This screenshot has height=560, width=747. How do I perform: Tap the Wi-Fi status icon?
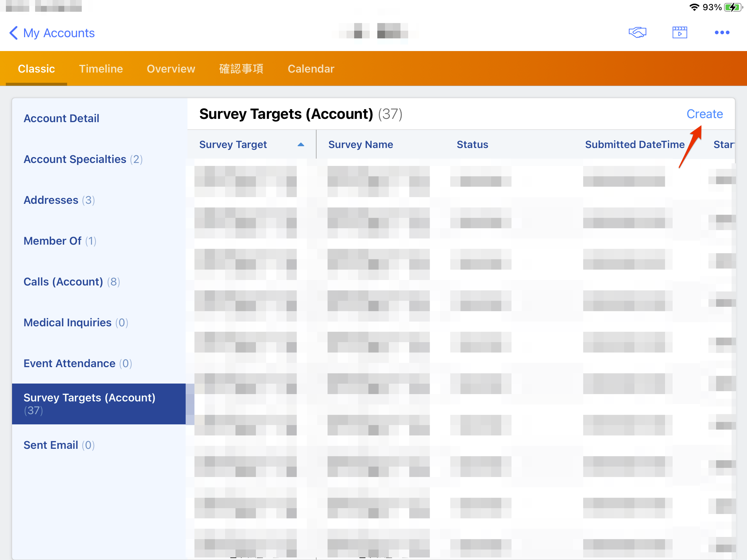(x=694, y=7)
